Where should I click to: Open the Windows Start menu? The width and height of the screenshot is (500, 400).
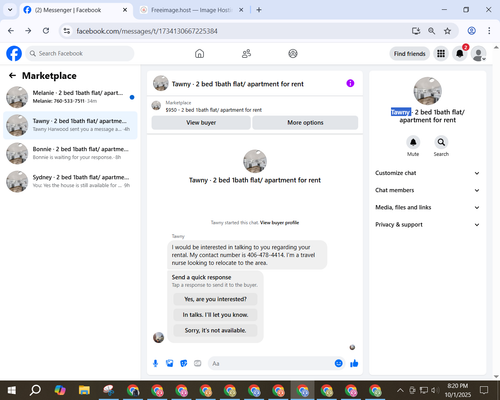[x=11, y=390]
